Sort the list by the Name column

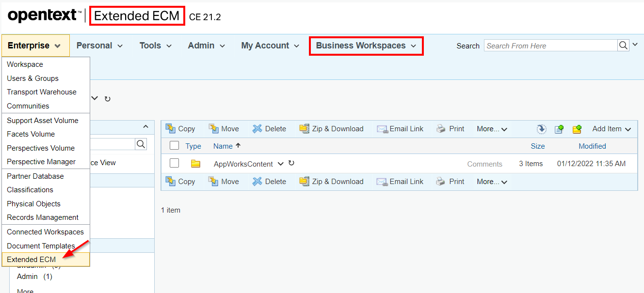click(223, 146)
